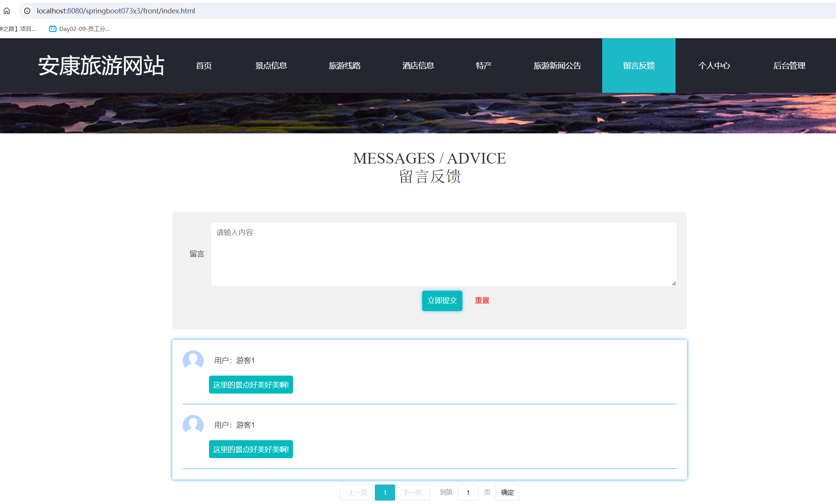Open the 首页 navigation tab

pyautogui.click(x=204, y=66)
